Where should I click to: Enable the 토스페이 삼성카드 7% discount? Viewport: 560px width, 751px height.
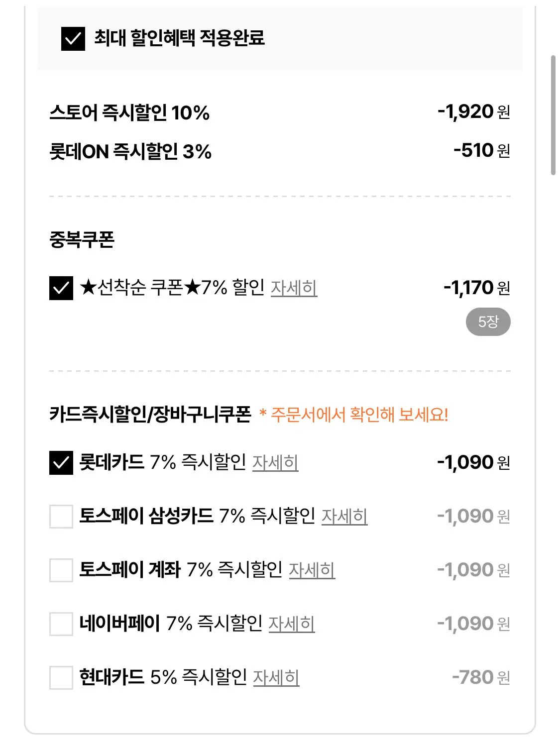[x=62, y=516]
